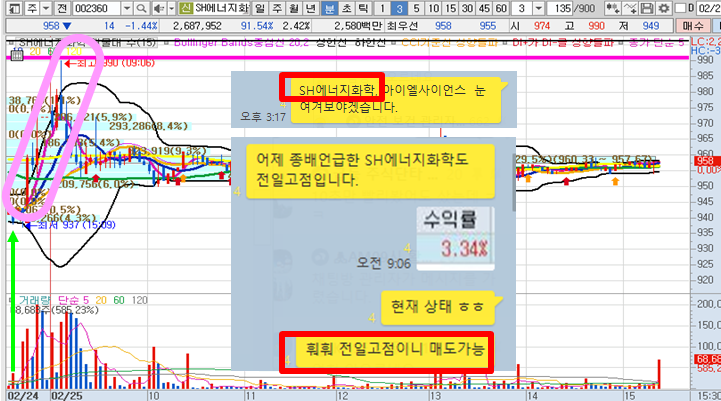Click the custom interval field showing 3
The image size is (721, 401).
tap(522, 8)
